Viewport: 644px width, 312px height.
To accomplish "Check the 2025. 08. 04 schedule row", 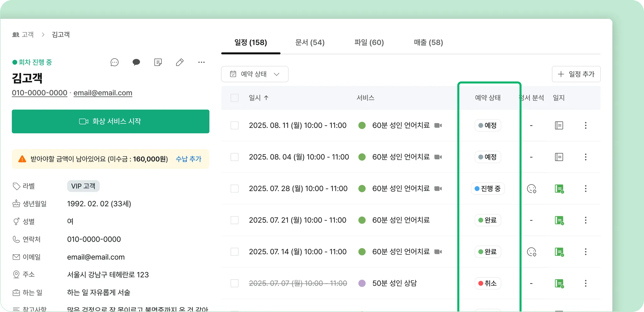I will tap(235, 157).
